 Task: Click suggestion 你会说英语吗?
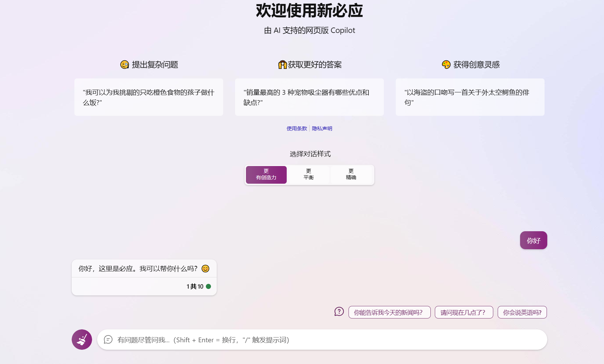pyautogui.click(x=522, y=312)
